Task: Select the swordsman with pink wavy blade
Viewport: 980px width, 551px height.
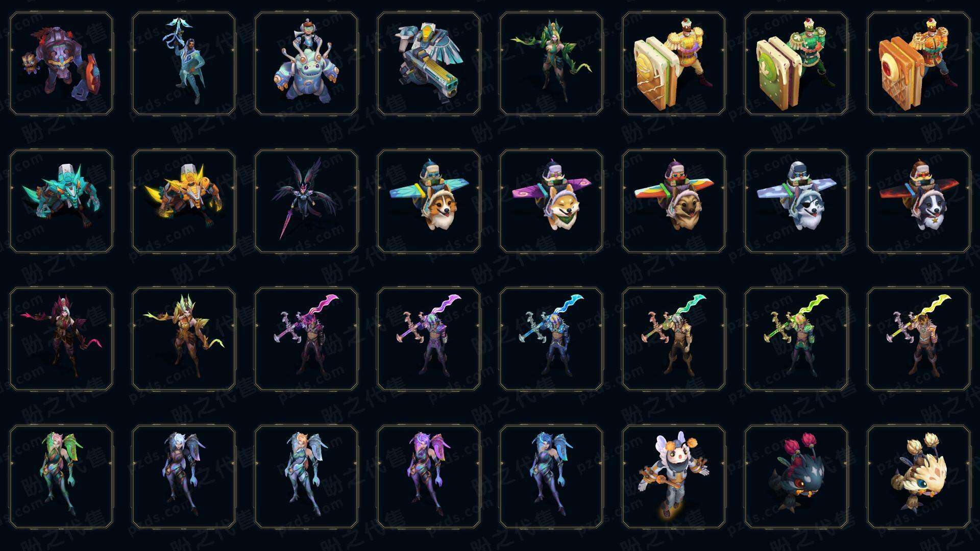Action: click(306, 339)
